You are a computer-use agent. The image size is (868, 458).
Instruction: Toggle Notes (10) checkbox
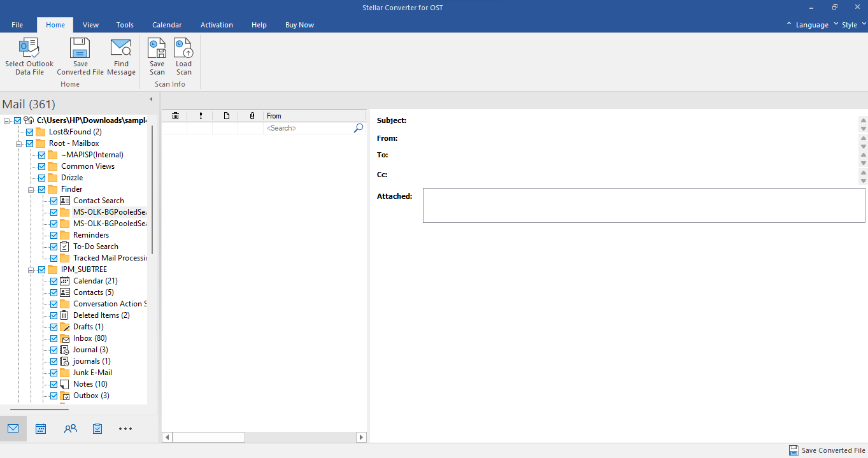(x=53, y=384)
